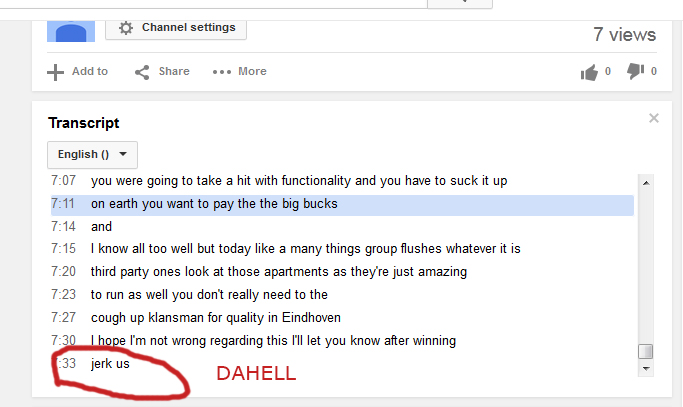Screen dimensions: 683x407
Task: Open Channel settings with gear icon
Action: 176,27
